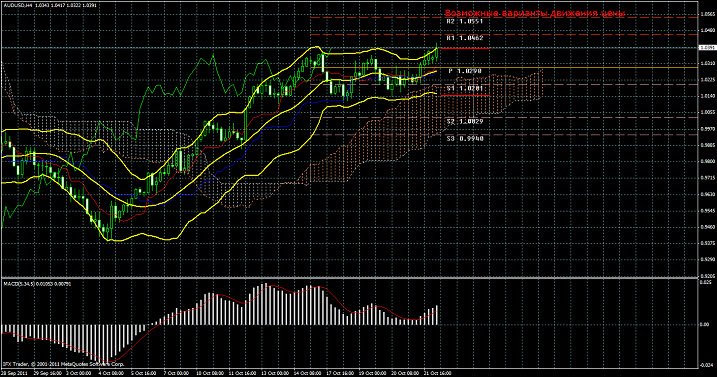Click the 0.9290 price axis value
717x377 pixels.
pos(707,259)
